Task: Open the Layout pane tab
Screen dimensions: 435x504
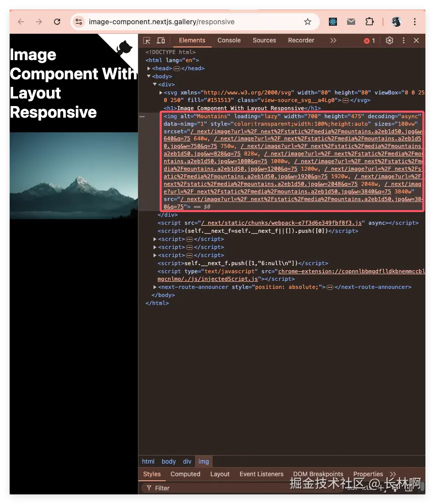Action: click(220, 474)
